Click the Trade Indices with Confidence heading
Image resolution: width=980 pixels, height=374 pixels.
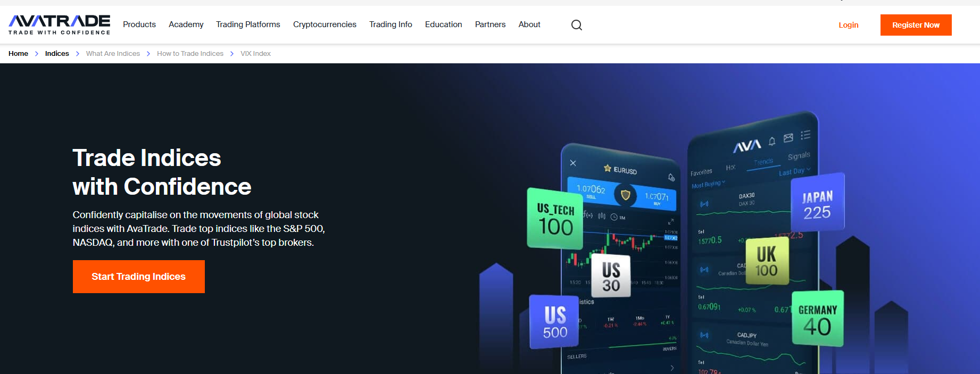click(x=162, y=172)
